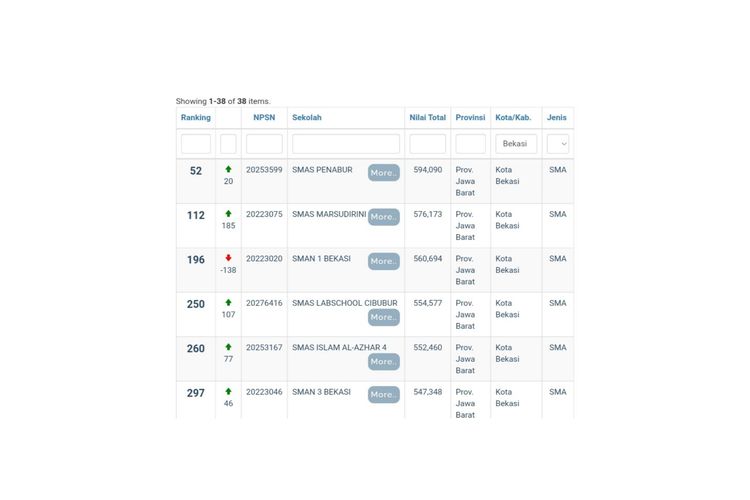Click the Kota/Kab. filter containing Bekasi

(516, 144)
